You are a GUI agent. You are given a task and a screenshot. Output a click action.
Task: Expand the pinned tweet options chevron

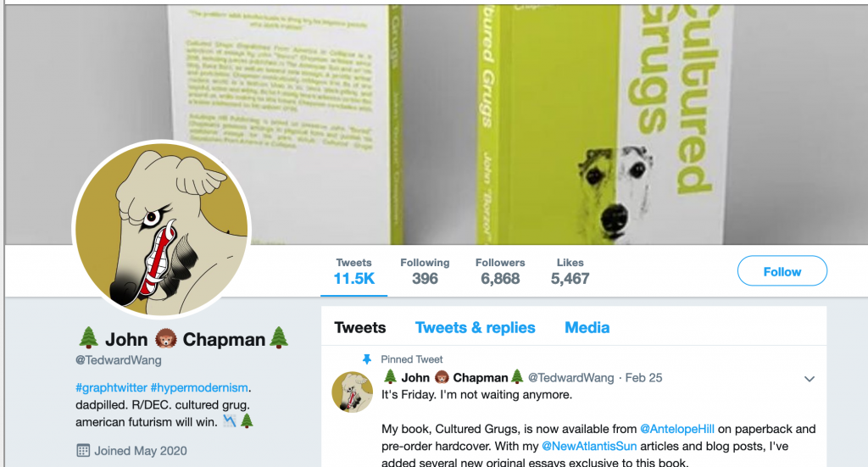click(x=810, y=379)
